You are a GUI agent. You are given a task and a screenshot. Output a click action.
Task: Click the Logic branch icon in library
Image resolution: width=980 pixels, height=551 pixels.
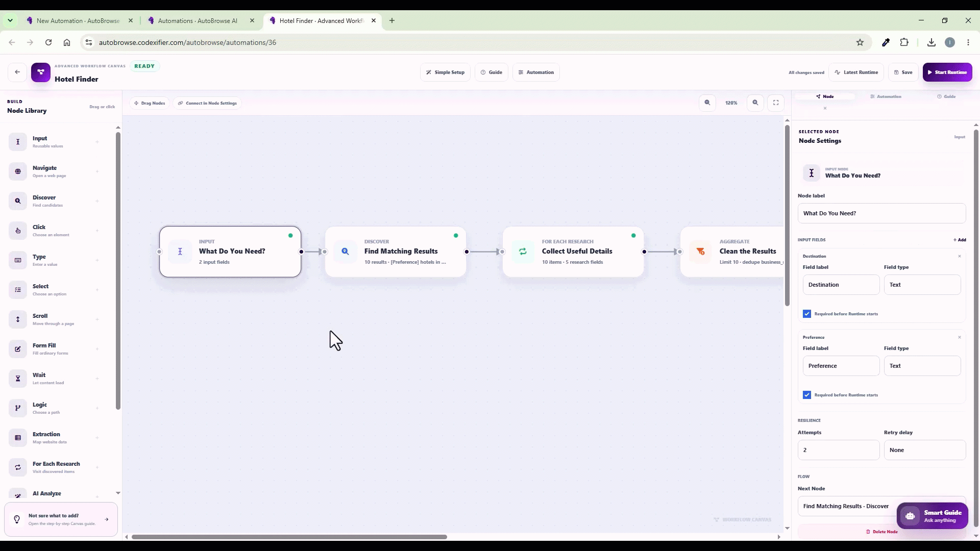(18, 408)
